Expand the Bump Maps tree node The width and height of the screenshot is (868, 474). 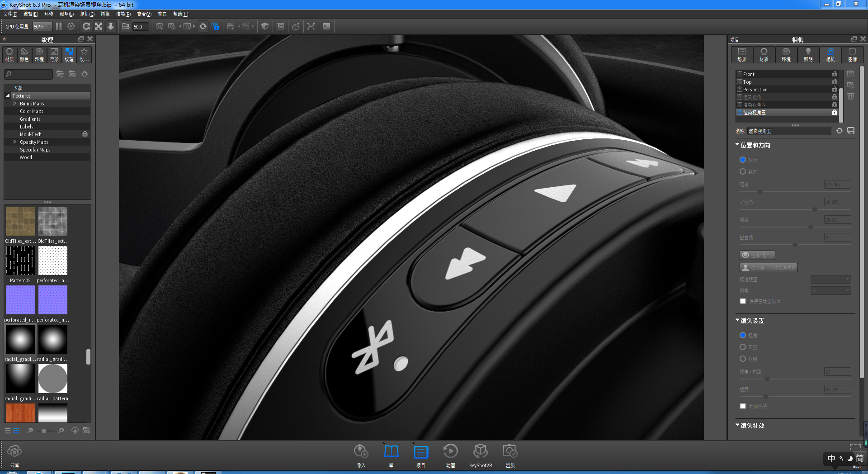[x=14, y=103]
